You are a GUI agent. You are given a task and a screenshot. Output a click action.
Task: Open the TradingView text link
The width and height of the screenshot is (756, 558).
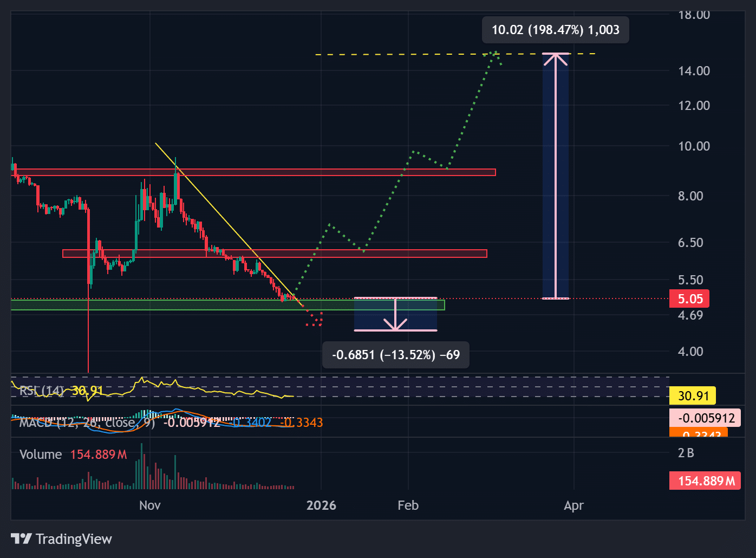tap(74, 539)
